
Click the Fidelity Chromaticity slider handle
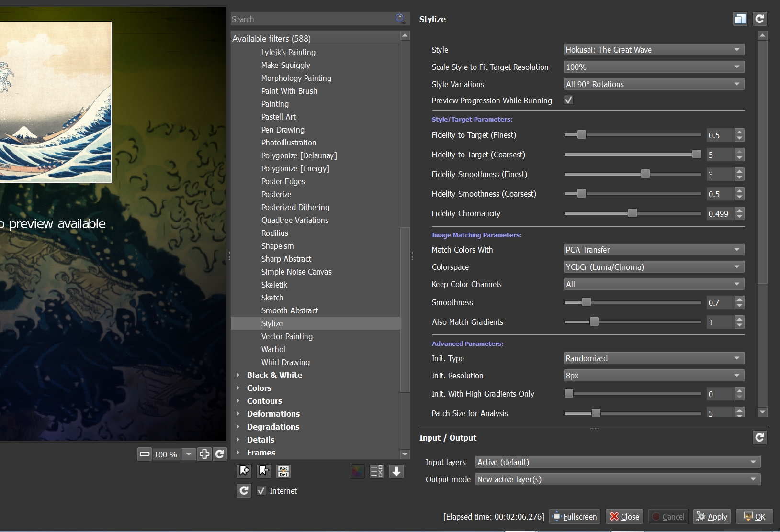pos(633,213)
